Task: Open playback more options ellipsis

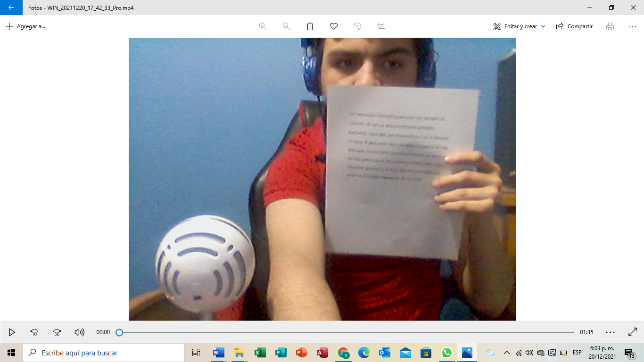Action: [611, 332]
